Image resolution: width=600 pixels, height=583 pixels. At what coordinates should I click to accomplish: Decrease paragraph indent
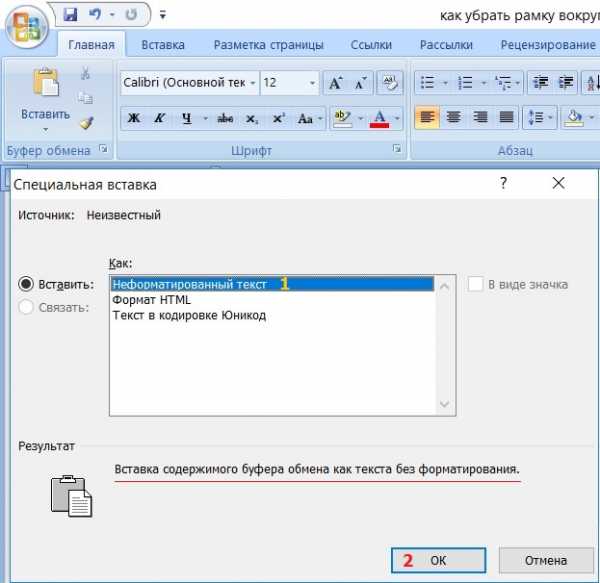coord(540,83)
